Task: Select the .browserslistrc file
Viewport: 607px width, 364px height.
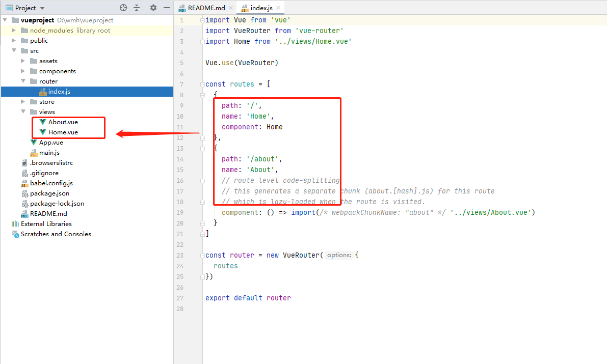Action: coord(51,162)
